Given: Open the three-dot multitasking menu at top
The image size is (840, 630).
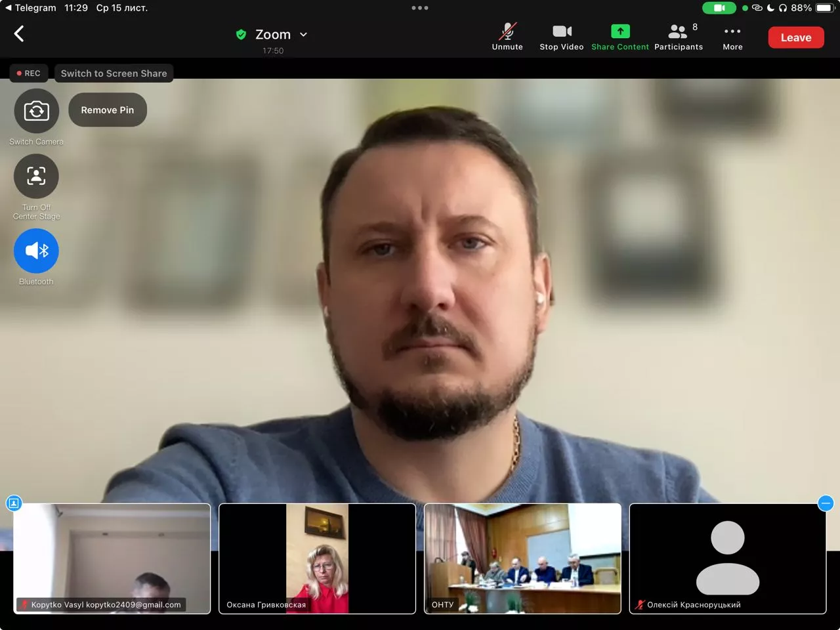Looking at the screenshot, I should [x=420, y=8].
